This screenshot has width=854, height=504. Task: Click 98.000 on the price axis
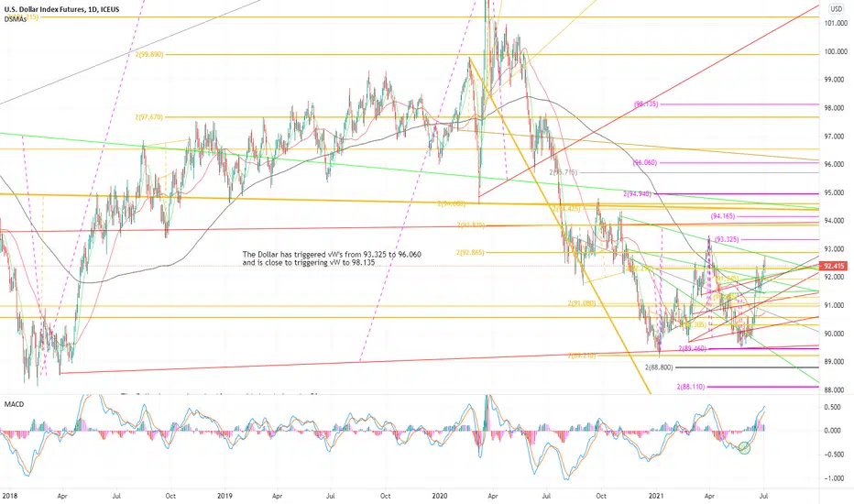click(835, 108)
